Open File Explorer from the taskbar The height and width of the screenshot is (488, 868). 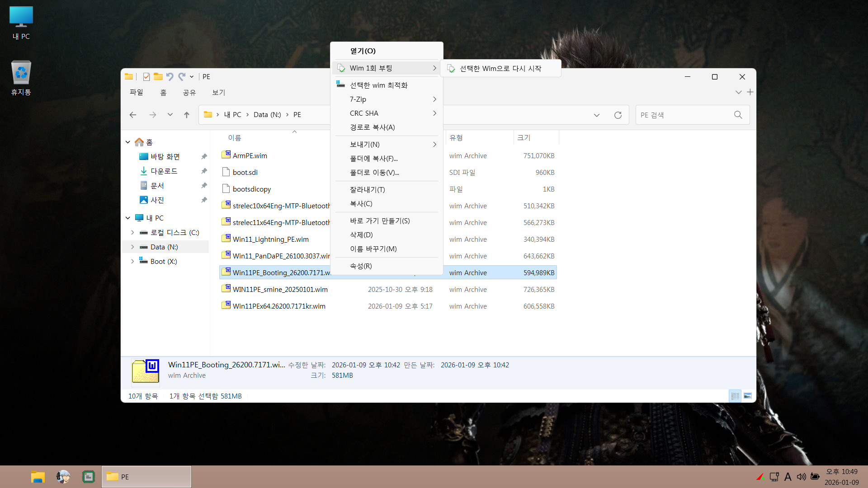pyautogui.click(x=38, y=477)
